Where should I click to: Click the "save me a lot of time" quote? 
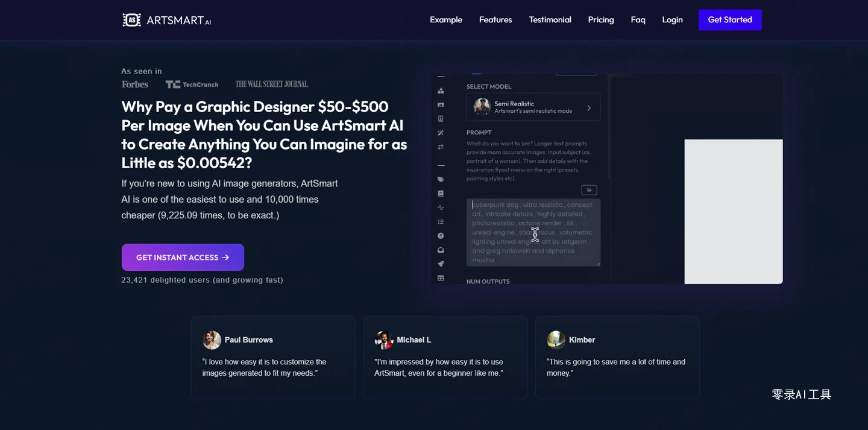pyautogui.click(x=616, y=368)
